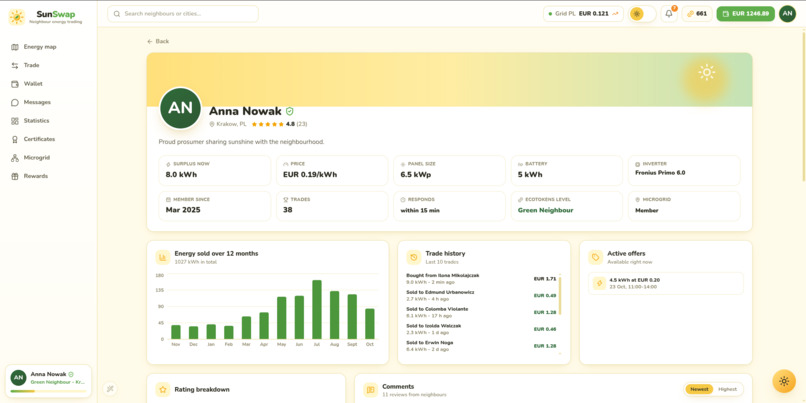Go Back with the back link
The height and width of the screenshot is (403, 806).
coord(158,41)
